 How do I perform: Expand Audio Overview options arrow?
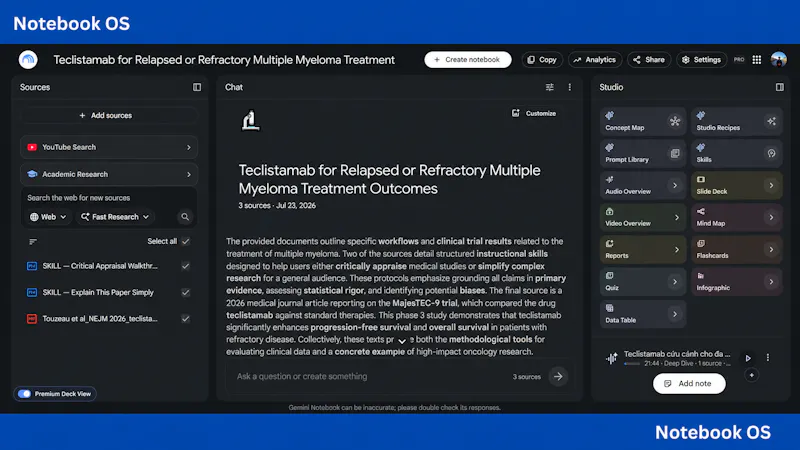click(x=675, y=186)
